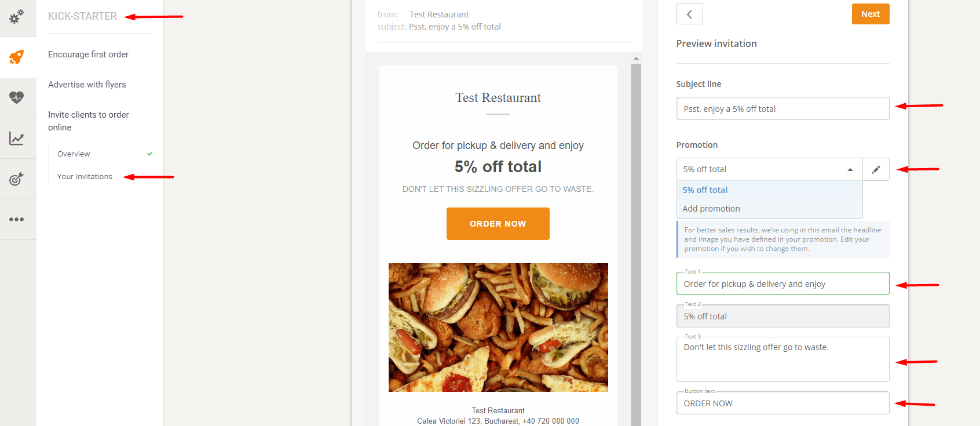Click the pencil edit promotion icon
This screenshot has height=426, width=980.
point(876,169)
